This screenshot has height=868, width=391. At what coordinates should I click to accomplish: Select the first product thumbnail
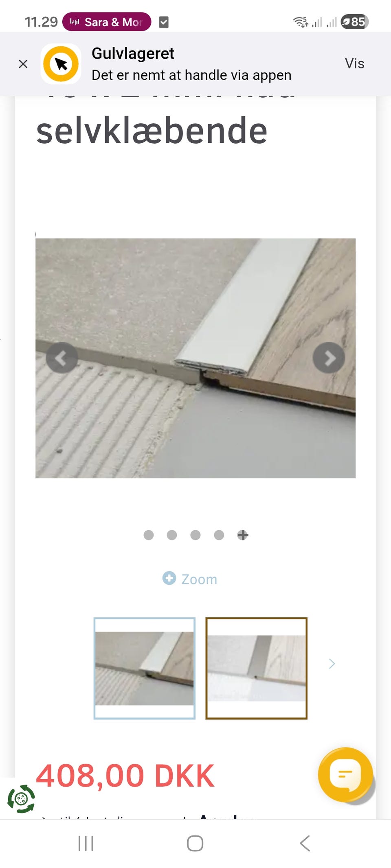click(x=145, y=668)
